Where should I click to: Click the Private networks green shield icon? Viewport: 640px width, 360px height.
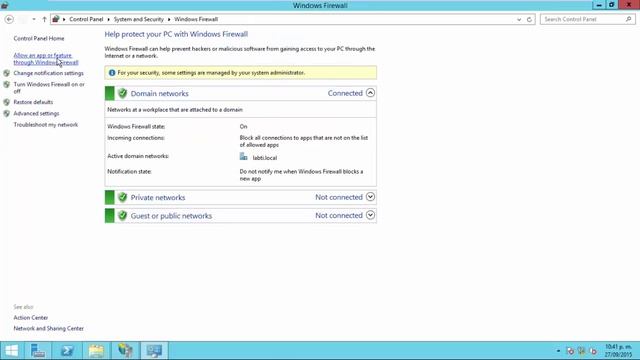pyautogui.click(x=122, y=198)
